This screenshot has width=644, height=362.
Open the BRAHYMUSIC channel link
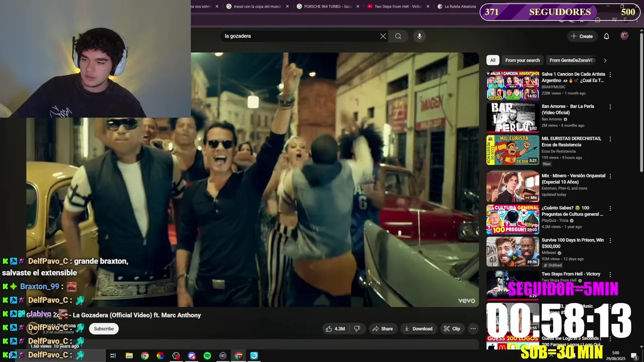pos(553,87)
